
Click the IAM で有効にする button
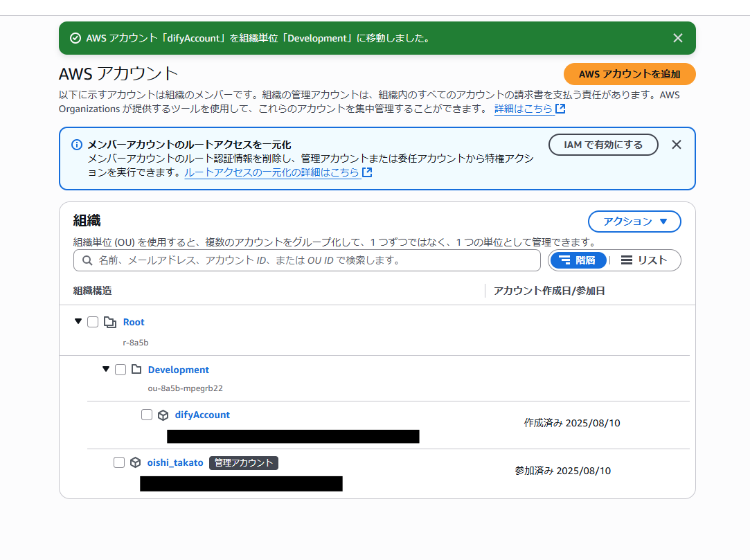[603, 145]
